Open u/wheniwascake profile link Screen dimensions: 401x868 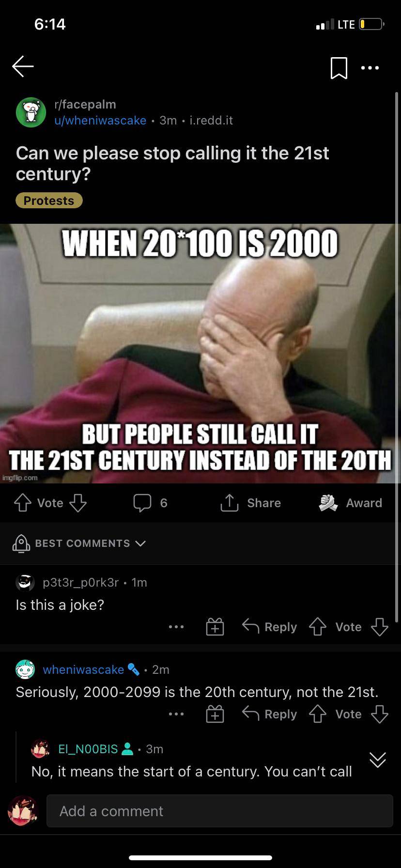100,120
